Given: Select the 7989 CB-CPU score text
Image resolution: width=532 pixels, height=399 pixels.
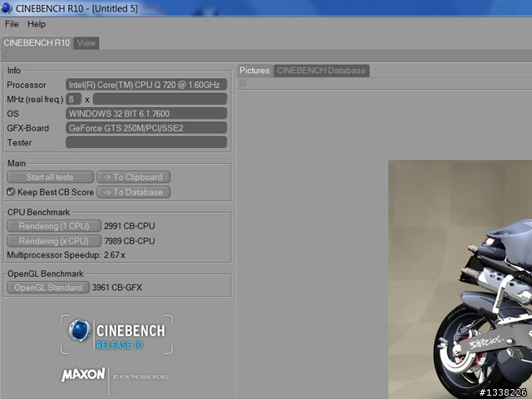Looking at the screenshot, I should click(x=130, y=241).
